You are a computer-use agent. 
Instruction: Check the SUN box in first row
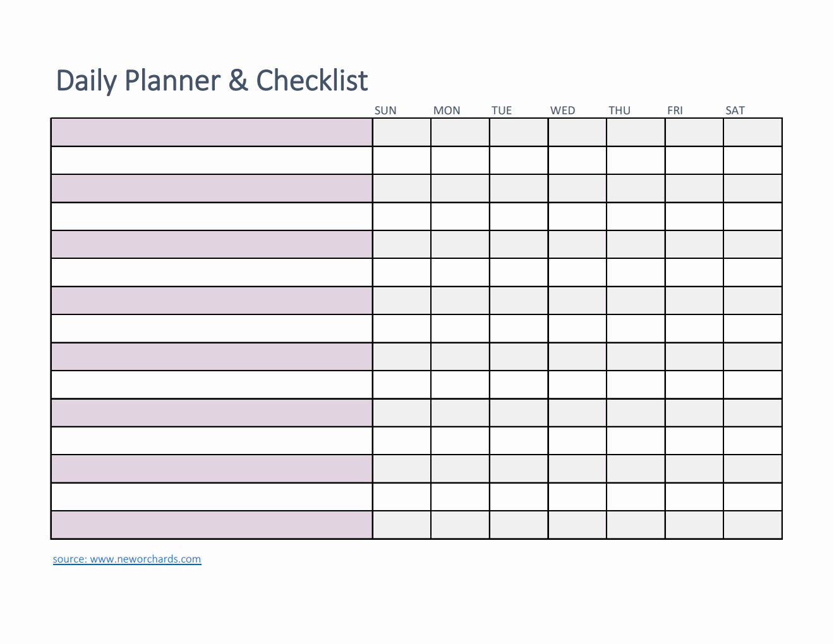click(x=402, y=133)
